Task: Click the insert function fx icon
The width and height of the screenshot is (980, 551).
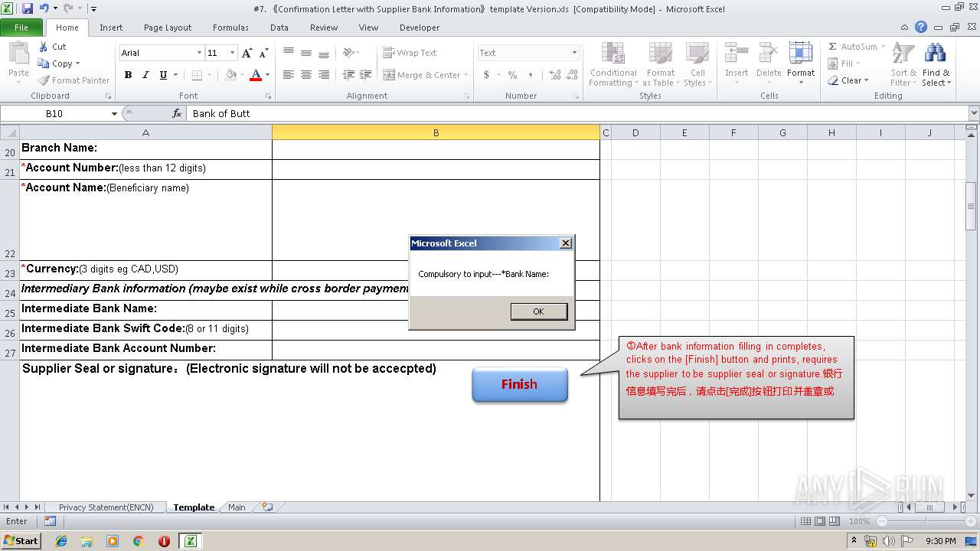Action: [177, 113]
